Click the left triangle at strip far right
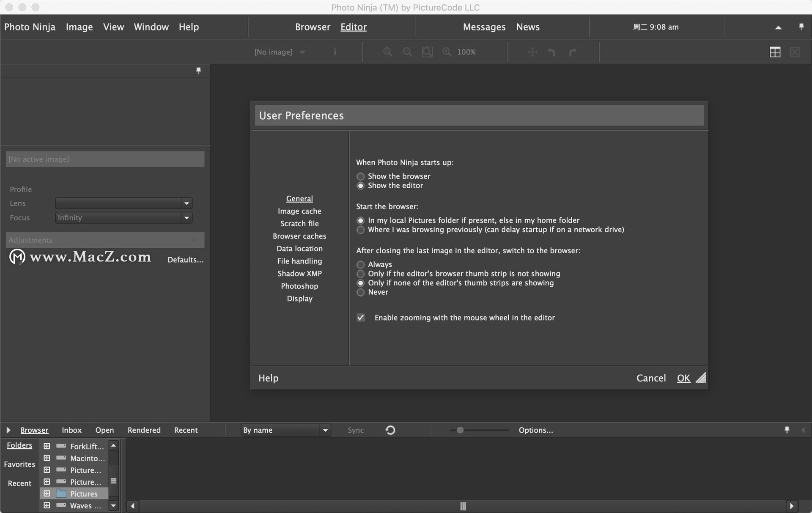Screen dimensions: 812x513 pos(803,430)
